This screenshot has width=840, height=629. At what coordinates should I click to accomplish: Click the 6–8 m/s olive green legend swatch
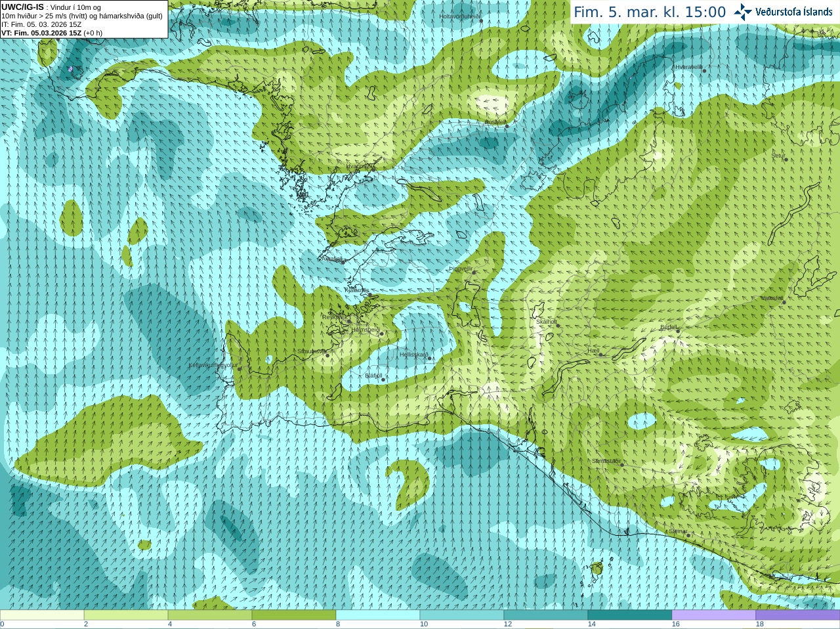294,615
